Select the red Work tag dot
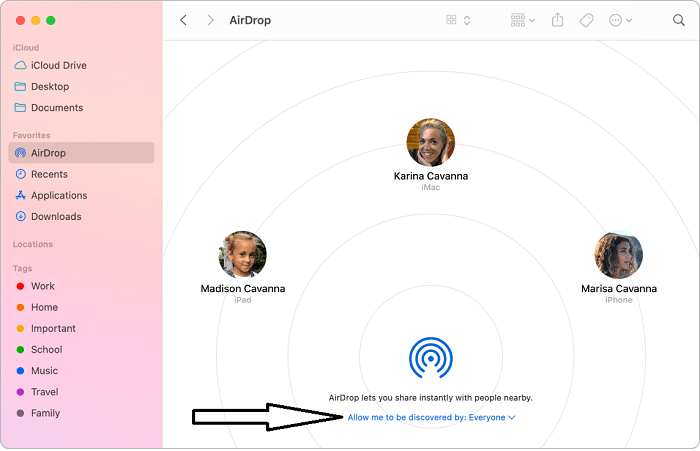 click(20, 286)
